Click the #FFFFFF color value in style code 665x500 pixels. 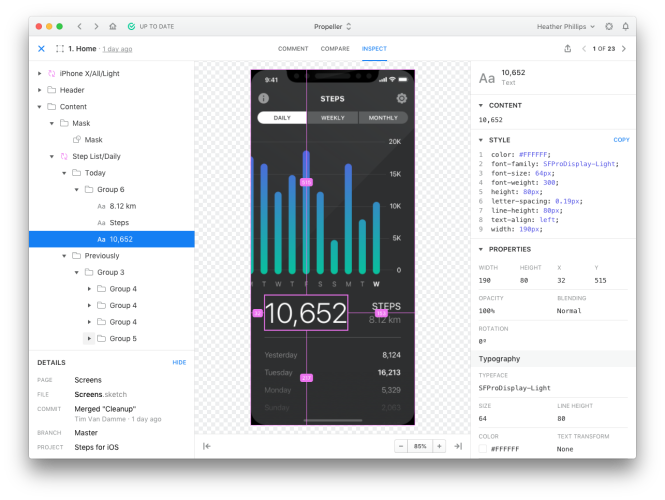click(534, 154)
